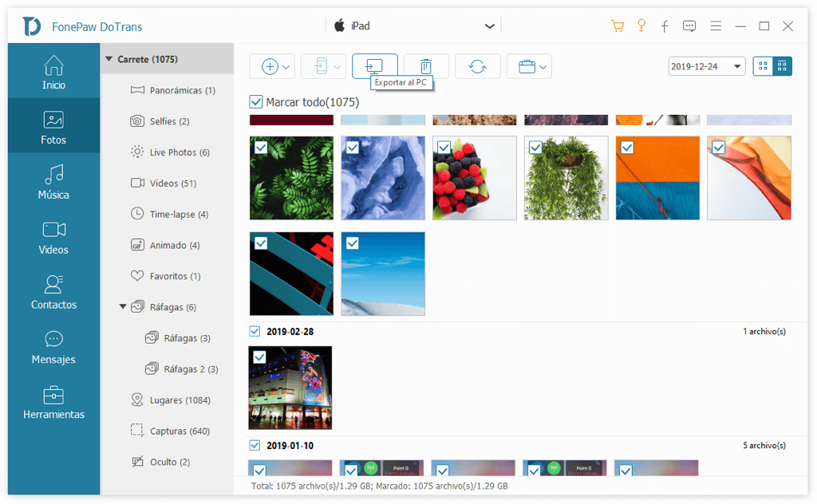Open the Mensajes section
Image resolution: width=817 pixels, height=504 pixels.
coord(53,348)
